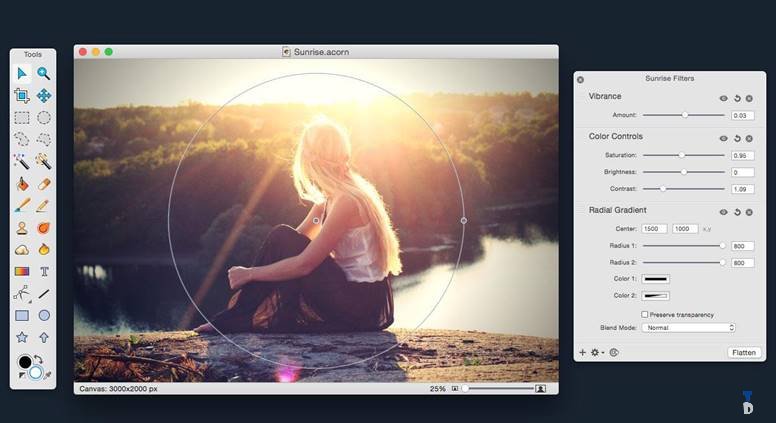Open the Color 1 swatch
Screen dimensions: 776x423
(655, 279)
